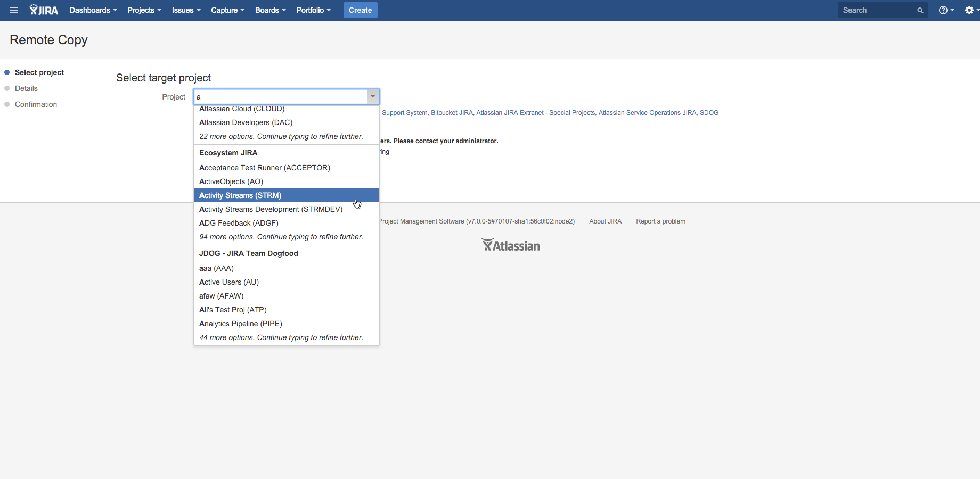Open Atlassian Service Operations JIRA link
This screenshot has height=479, width=980.
pyautogui.click(x=647, y=113)
